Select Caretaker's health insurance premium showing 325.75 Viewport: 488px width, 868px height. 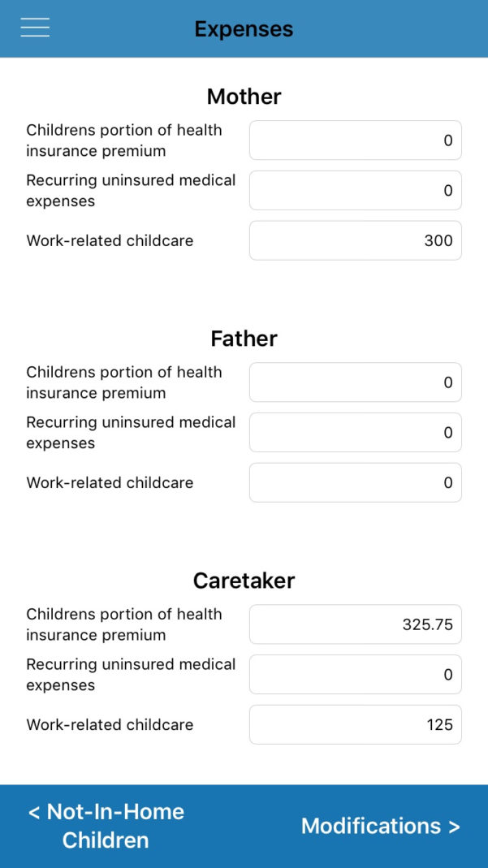pyautogui.click(x=355, y=624)
